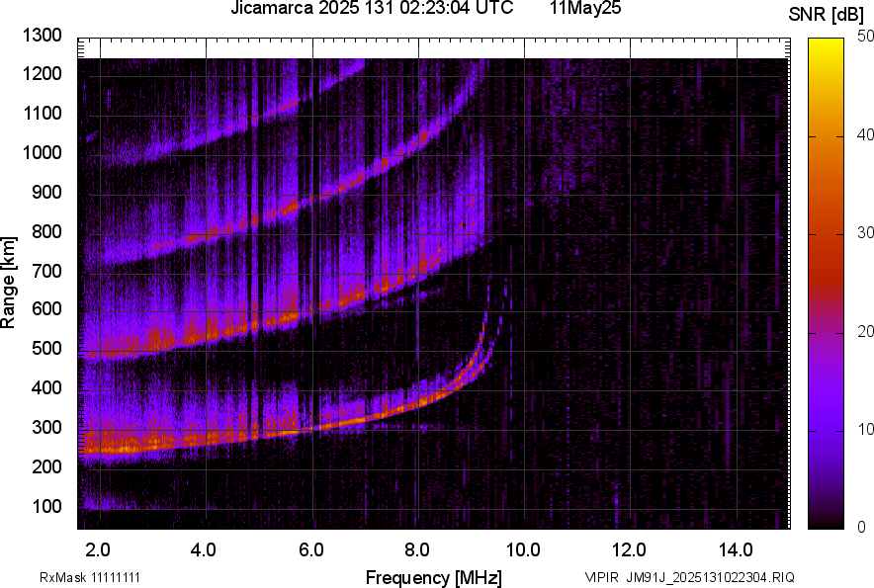Click the 'SNR [dB]' colorbar title
The image size is (874, 588).
(x=826, y=15)
